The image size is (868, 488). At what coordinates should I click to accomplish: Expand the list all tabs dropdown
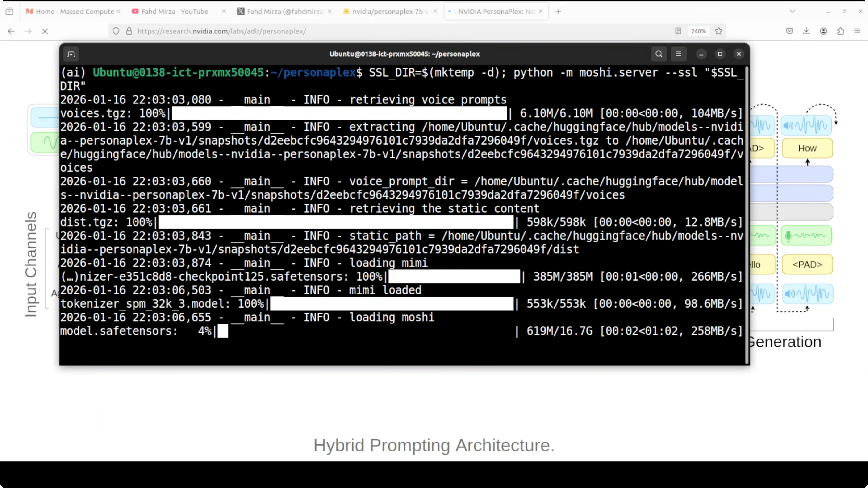coord(792,12)
